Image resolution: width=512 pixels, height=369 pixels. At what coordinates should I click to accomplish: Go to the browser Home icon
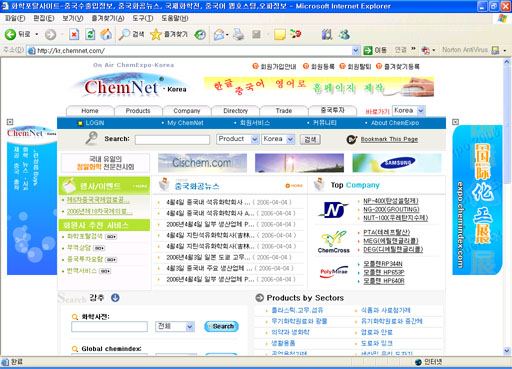point(106,34)
